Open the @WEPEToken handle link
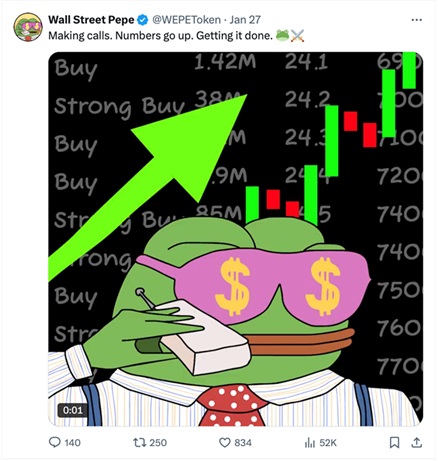 point(186,20)
